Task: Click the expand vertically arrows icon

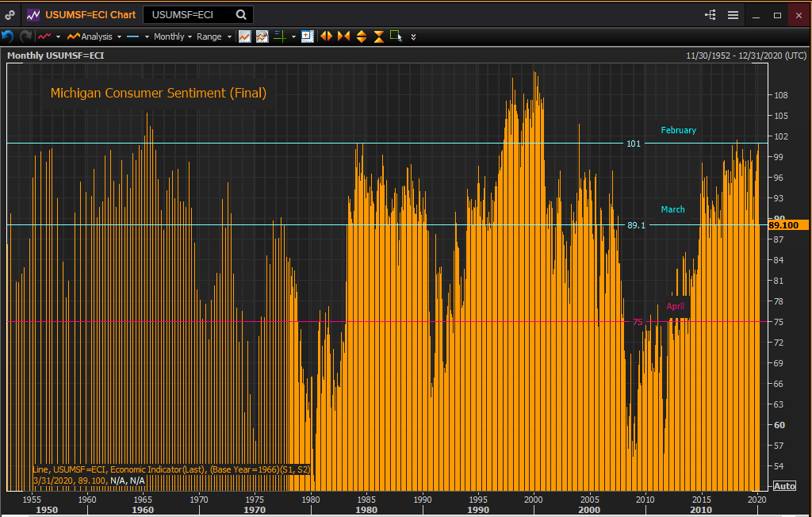Action: click(362, 36)
